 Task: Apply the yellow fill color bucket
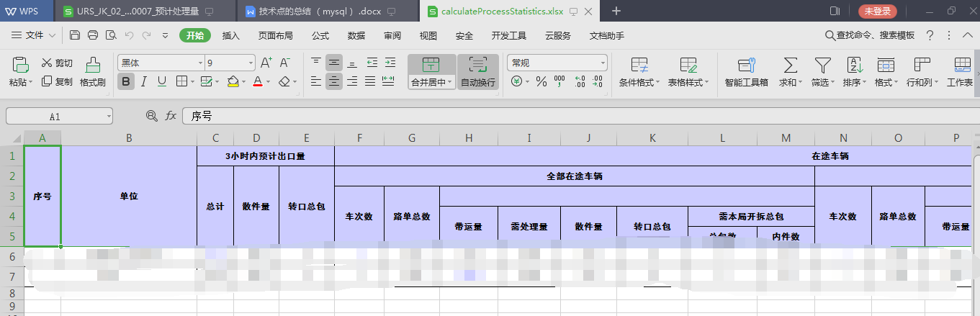[x=233, y=81]
